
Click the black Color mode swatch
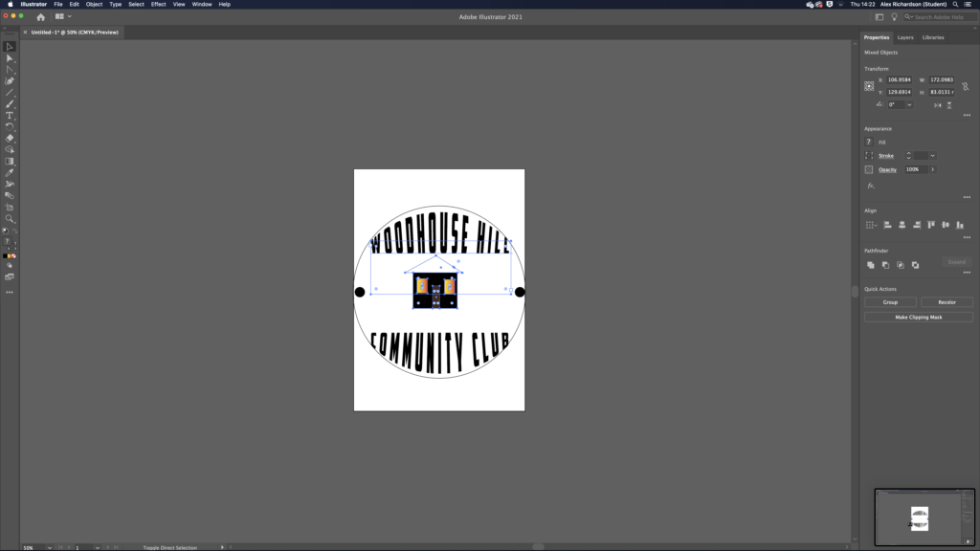[x=5, y=256]
